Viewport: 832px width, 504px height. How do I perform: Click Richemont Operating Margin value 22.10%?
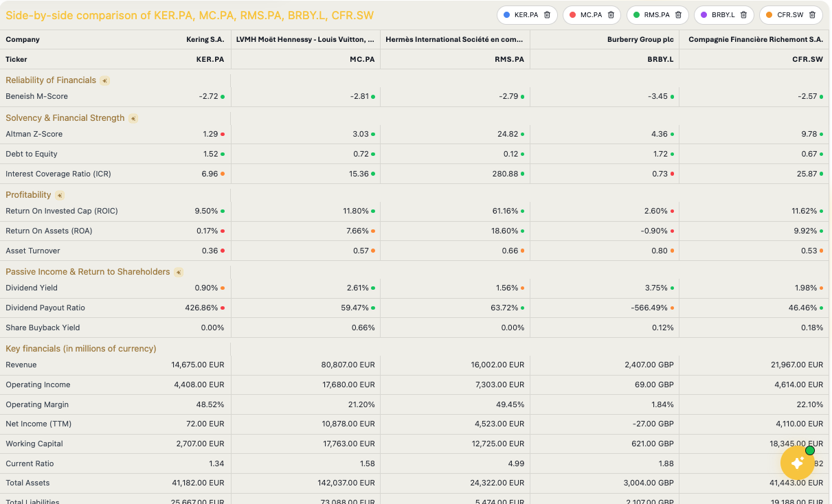pos(809,404)
